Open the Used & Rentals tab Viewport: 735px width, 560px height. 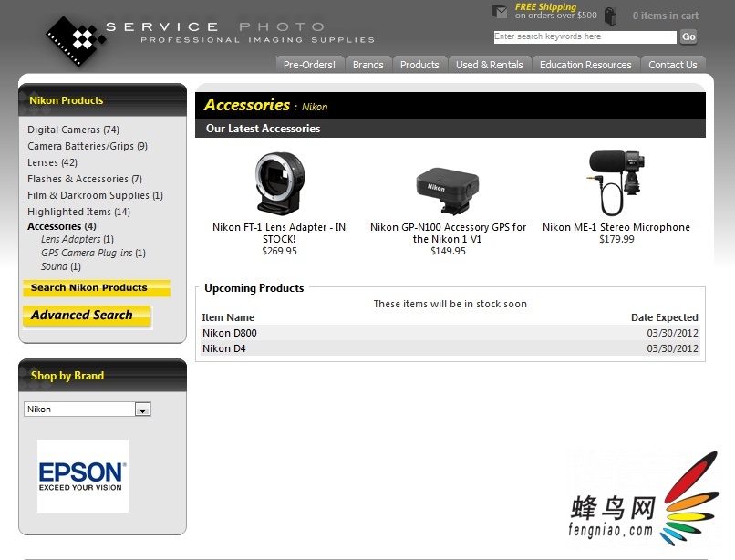(x=490, y=65)
